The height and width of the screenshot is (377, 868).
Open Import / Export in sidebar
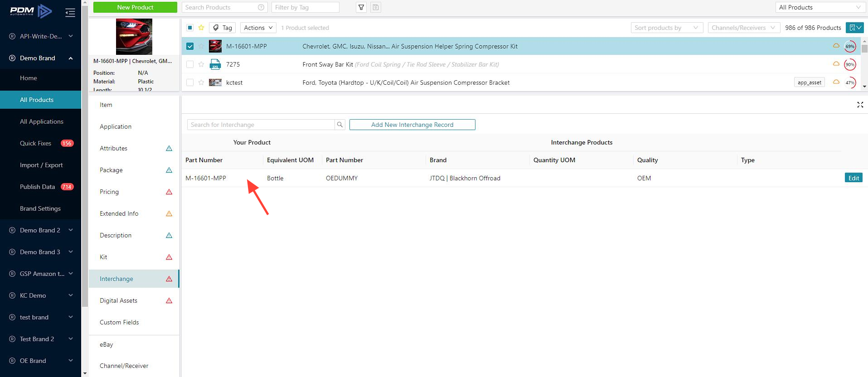(x=41, y=165)
